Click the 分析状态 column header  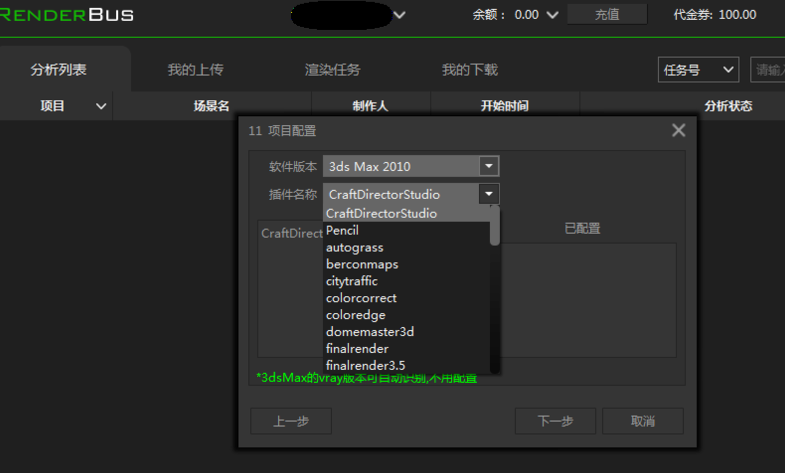pos(728,106)
